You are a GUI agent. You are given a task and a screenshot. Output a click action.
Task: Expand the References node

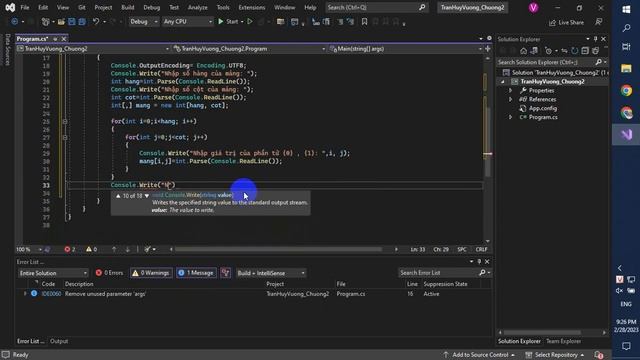click(510, 99)
